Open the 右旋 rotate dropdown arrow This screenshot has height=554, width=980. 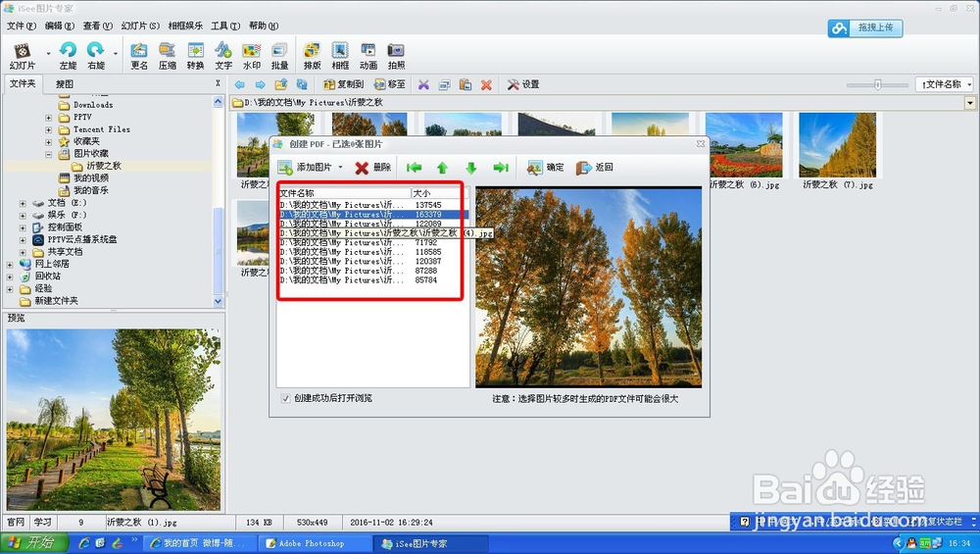point(116,54)
